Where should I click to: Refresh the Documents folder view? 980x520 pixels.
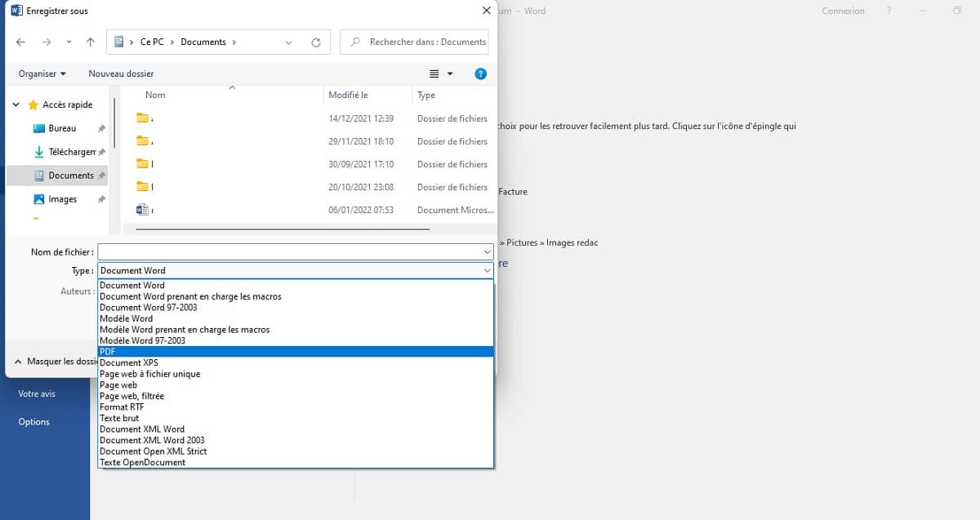(x=316, y=42)
